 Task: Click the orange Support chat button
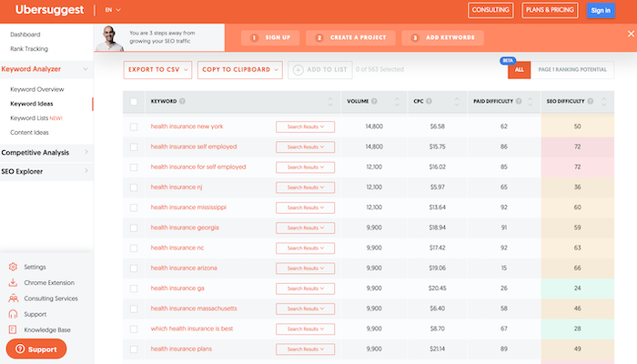pyautogui.click(x=36, y=349)
